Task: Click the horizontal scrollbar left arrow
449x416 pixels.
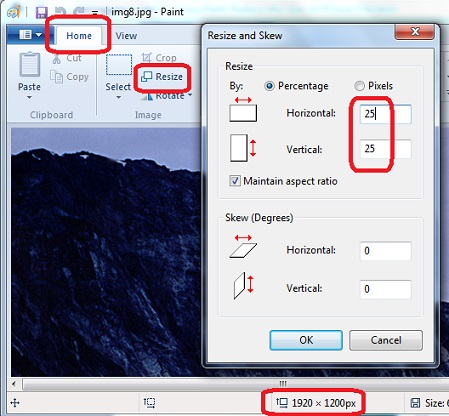Action: [x=14, y=384]
